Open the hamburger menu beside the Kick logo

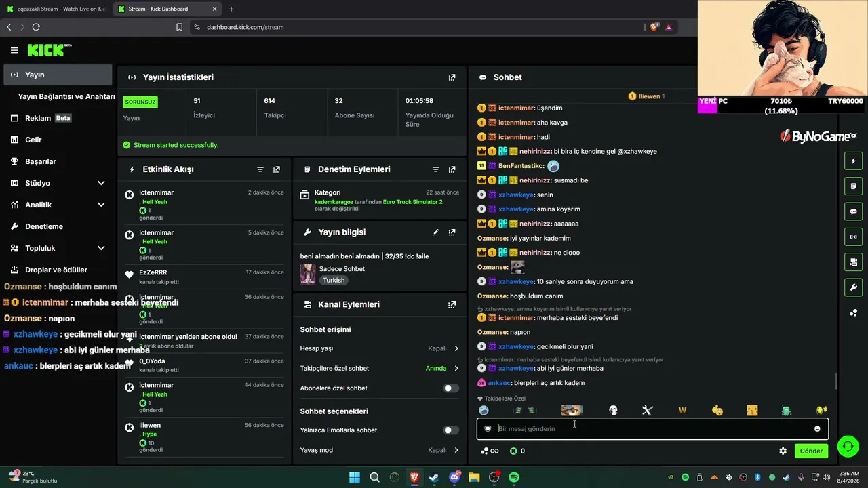tap(14, 50)
